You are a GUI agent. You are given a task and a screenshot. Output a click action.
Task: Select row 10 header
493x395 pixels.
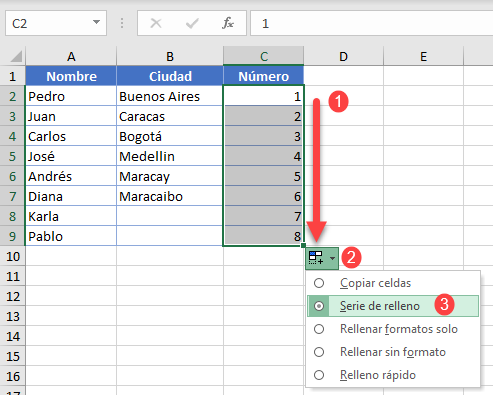click(13, 256)
